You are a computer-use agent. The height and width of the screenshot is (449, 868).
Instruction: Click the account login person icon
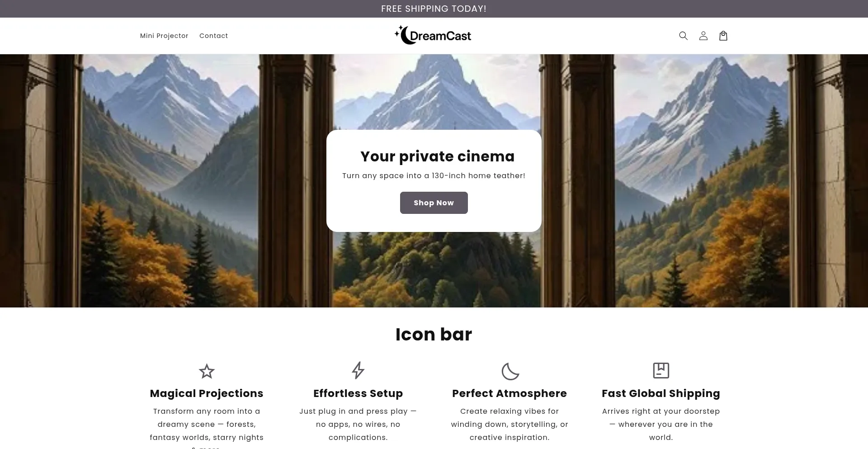(703, 36)
